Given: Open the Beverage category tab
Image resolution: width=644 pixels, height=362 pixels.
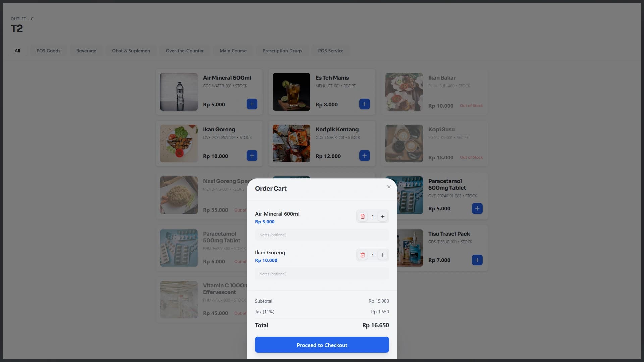Looking at the screenshot, I should (86, 51).
